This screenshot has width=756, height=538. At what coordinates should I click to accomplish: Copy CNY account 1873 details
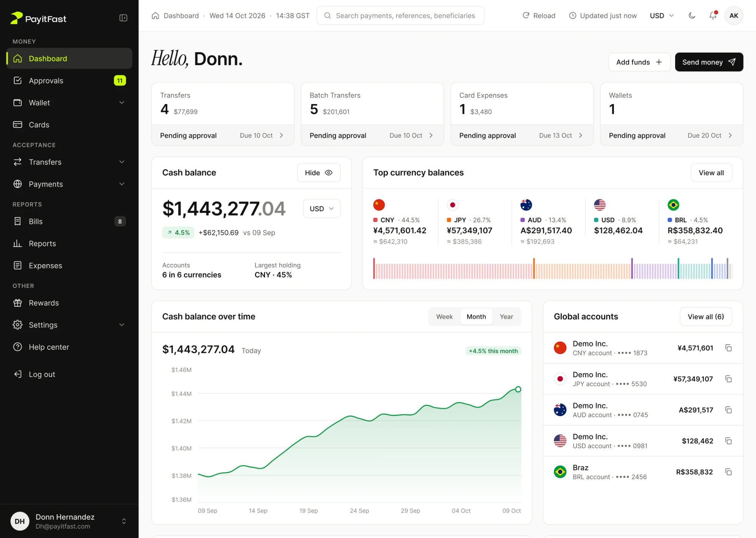(728, 348)
